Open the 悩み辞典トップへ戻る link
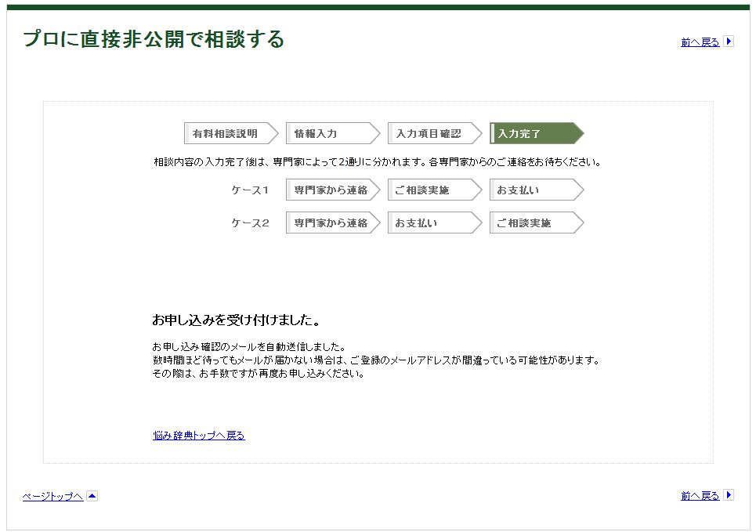This screenshot has height=532, width=756. tap(199, 436)
